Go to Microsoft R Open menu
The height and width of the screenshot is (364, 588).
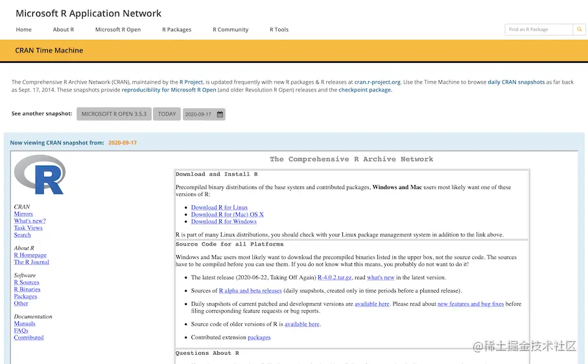pos(118,30)
